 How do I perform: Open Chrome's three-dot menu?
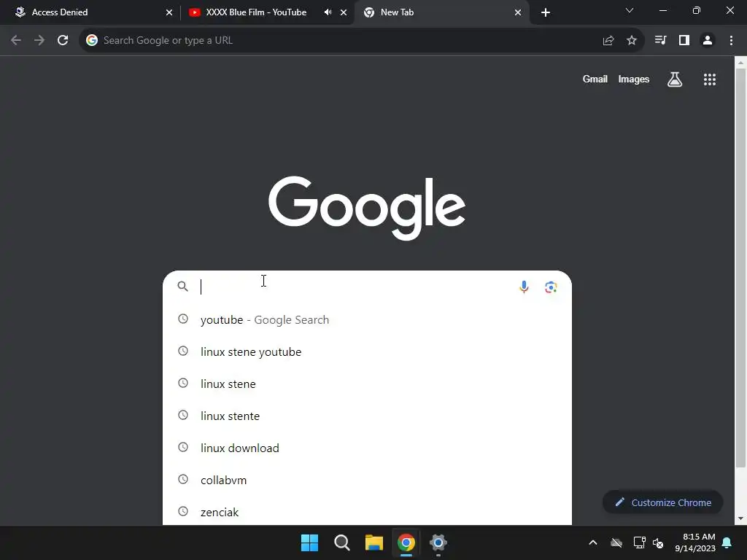pos(731,41)
